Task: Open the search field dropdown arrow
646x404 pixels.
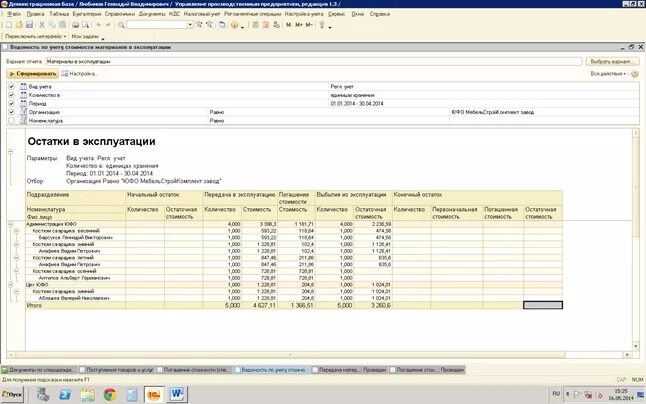Action: pyautogui.click(x=190, y=25)
